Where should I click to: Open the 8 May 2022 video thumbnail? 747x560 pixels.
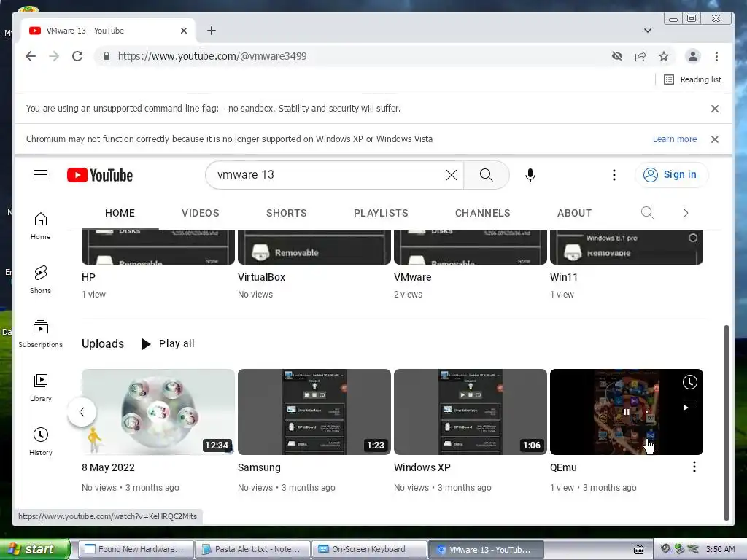158,412
